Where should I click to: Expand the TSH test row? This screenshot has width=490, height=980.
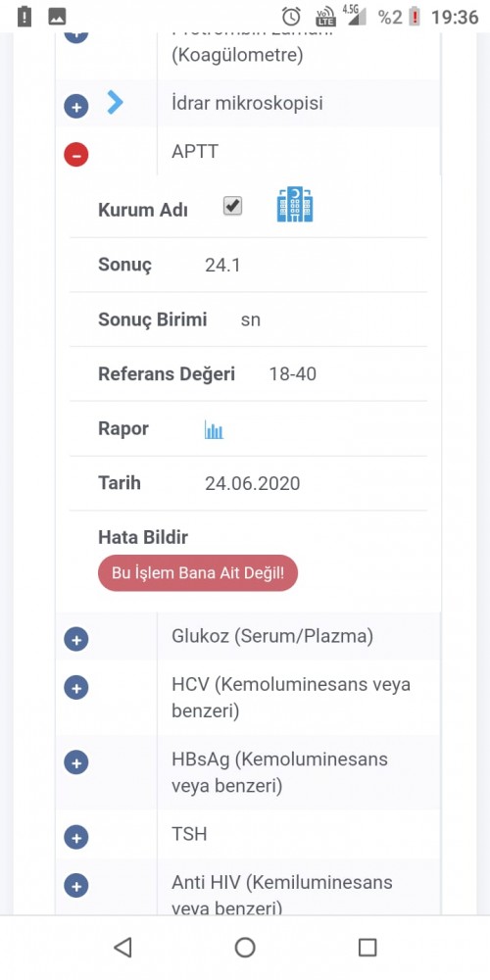click(x=76, y=838)
